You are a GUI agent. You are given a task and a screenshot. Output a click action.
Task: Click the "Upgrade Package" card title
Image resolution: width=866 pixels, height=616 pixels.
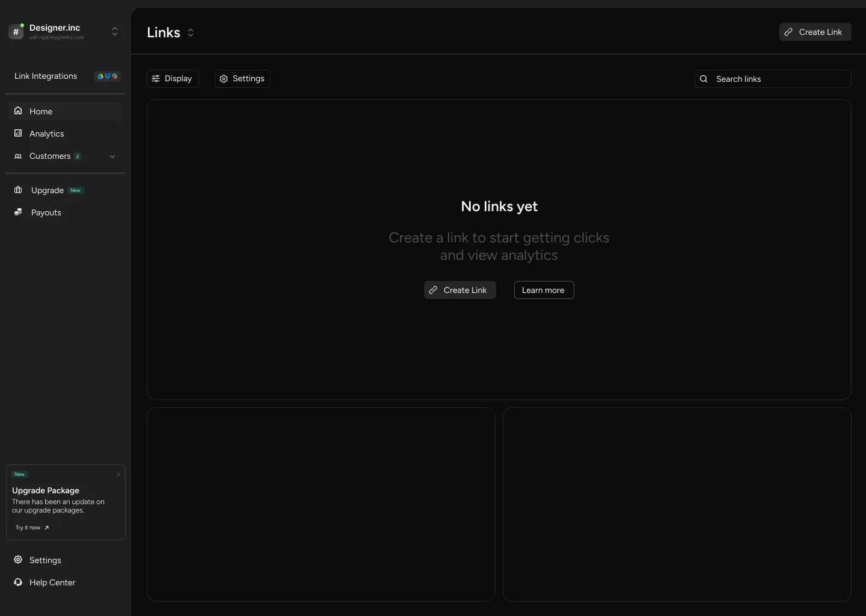46,490
